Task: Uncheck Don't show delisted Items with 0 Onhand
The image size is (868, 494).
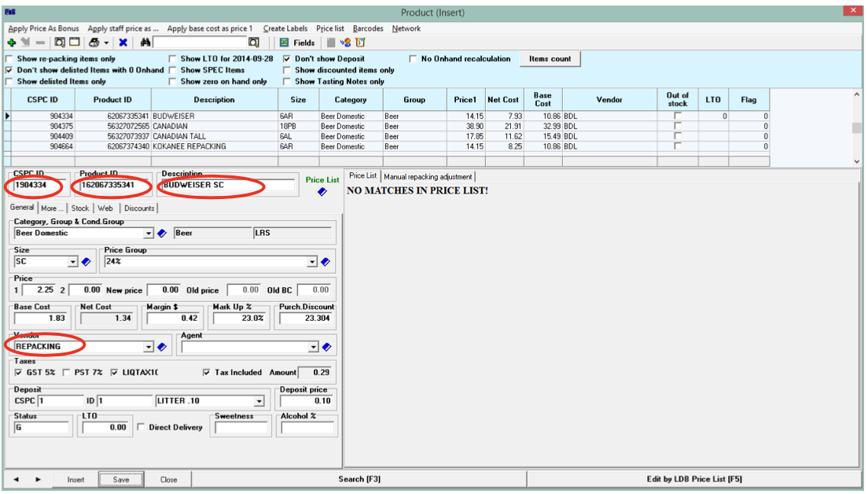Action: 9,70
